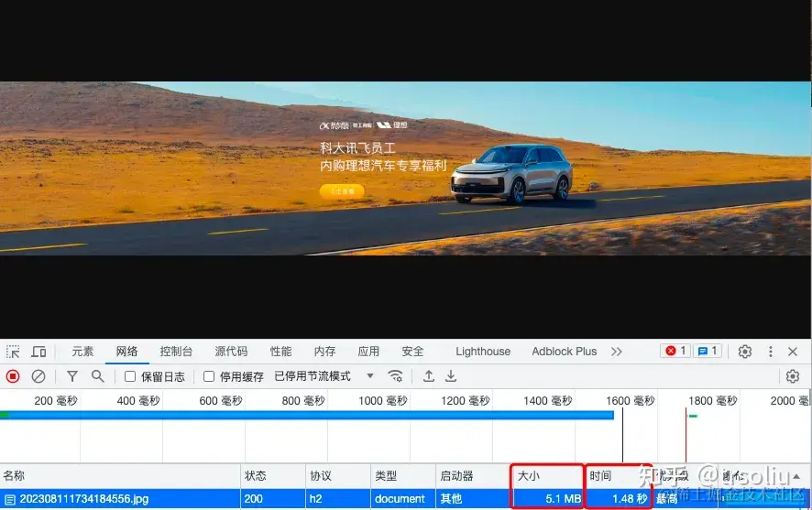Close the DevTools panel

click(793, 352)
